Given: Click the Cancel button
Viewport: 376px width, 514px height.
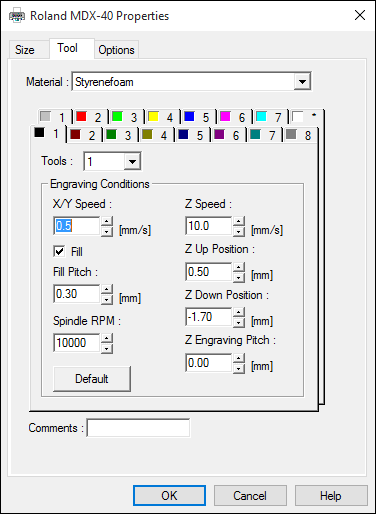Looking at the screenshot, I should pyautogui.click(x=250, y=496).
